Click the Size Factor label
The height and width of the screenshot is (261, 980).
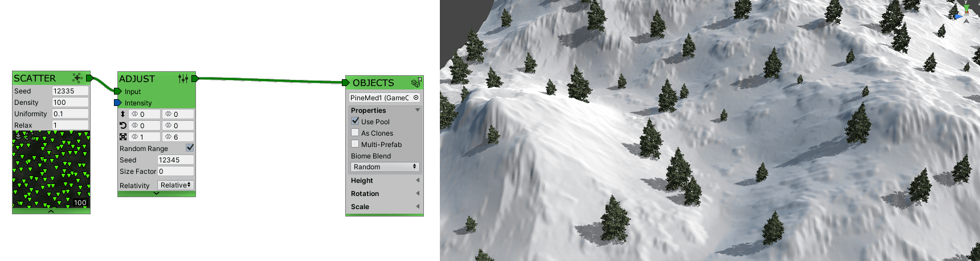pyautogui.click(x=138, y=171)
